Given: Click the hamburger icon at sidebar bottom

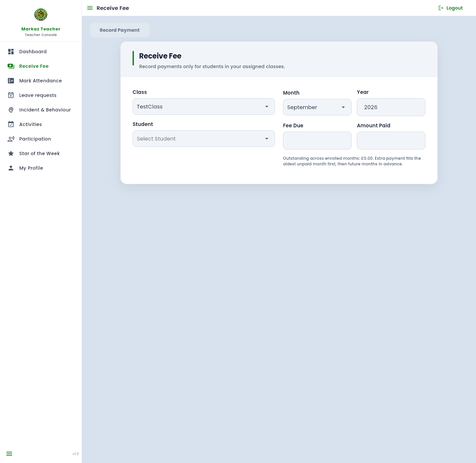Looking at the screenshot, I should click(x=9, y=454).
